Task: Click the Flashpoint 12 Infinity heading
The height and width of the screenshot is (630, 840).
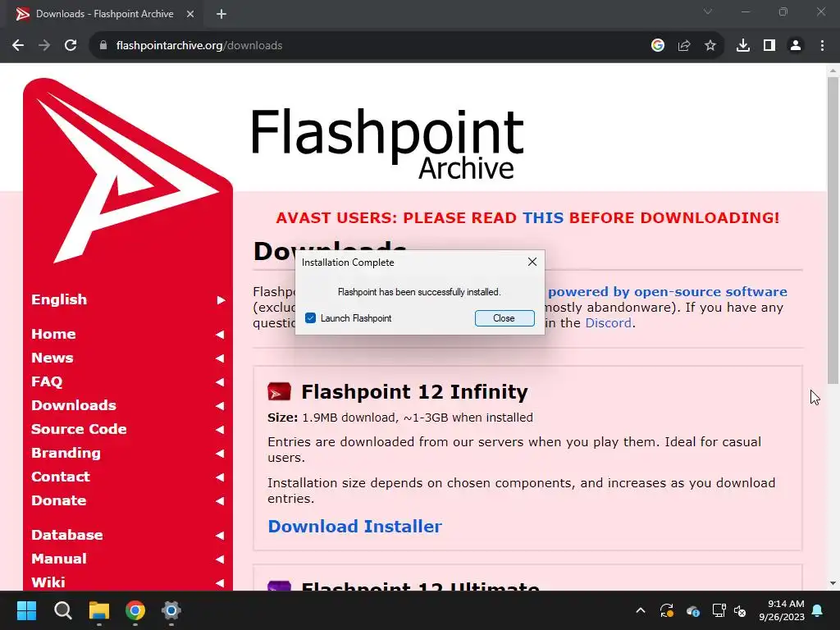Action: tap(414, 391)
